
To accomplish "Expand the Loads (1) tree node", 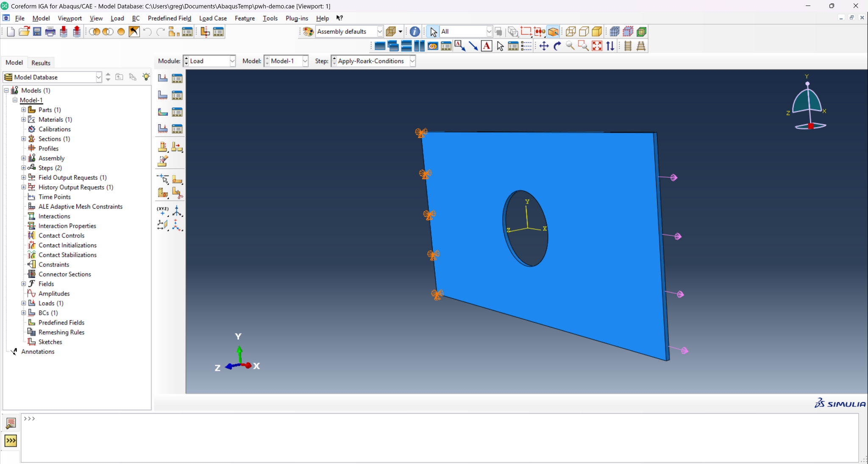I will pos(24,303).
